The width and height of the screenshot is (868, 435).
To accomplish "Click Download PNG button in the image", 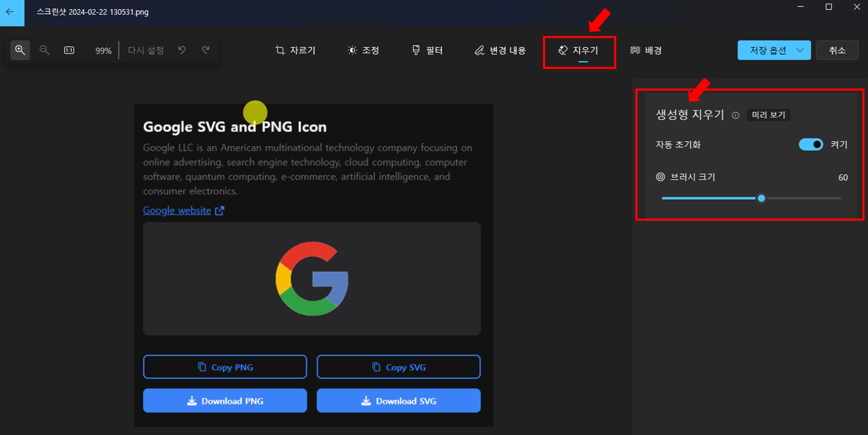I will pyautogui.click(x=225, y=401).
